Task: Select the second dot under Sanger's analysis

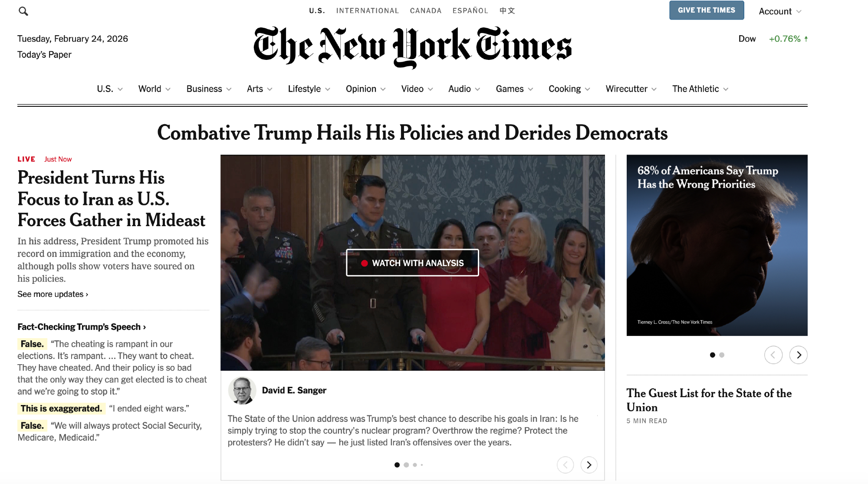Action: (x=406, y=465)
